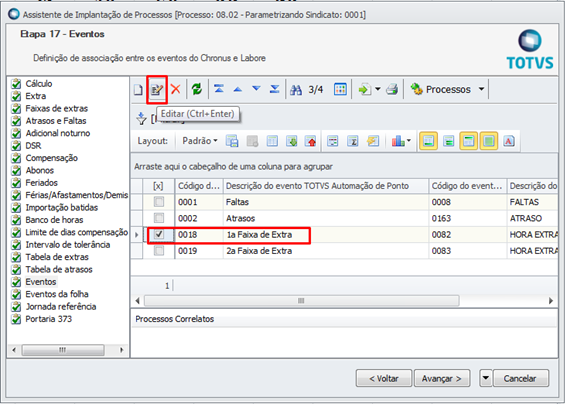
Task: Click the sigma totals icon in layout bar
Action: coord(352,141)
